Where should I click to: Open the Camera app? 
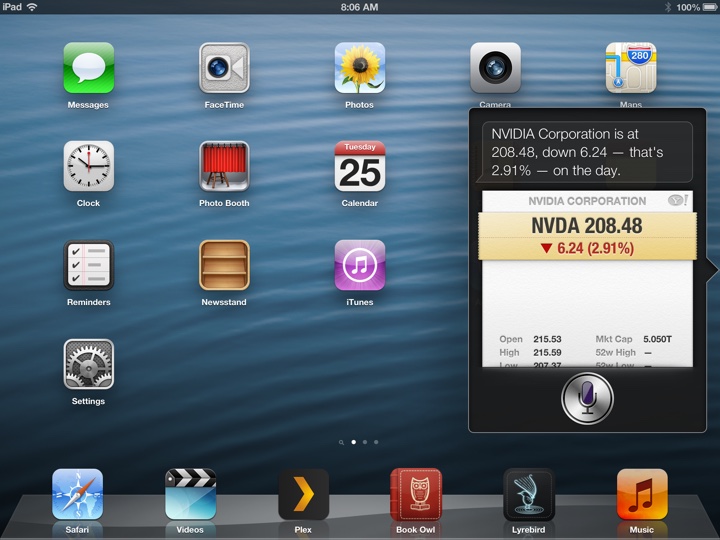point(495,68)
